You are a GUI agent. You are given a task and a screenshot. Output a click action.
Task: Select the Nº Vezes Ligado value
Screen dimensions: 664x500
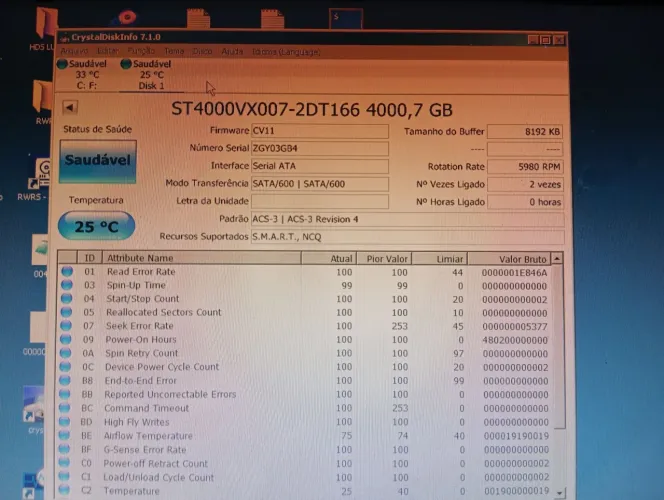[x=525, y=185]
